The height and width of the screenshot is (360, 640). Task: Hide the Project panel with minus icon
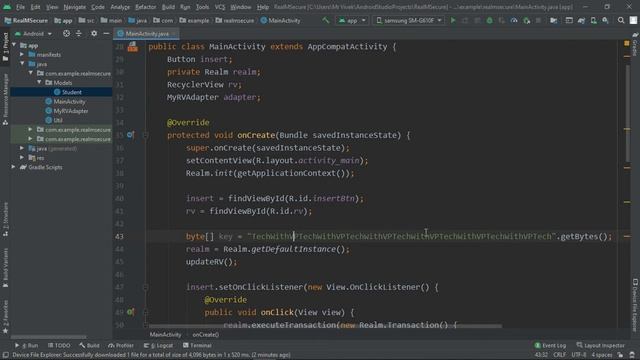coord(106,33)
